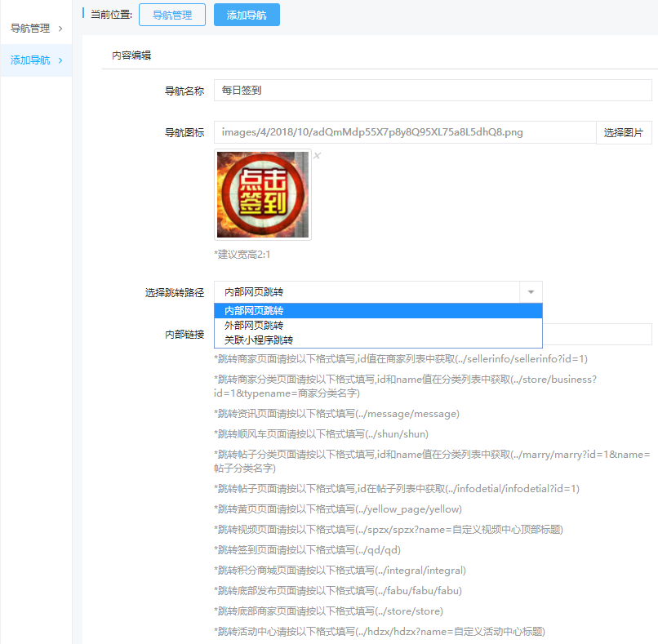This screenshot has width=658, height=644.
Task: Click the 导航名称 field label
Action: (x=185, y=91)
